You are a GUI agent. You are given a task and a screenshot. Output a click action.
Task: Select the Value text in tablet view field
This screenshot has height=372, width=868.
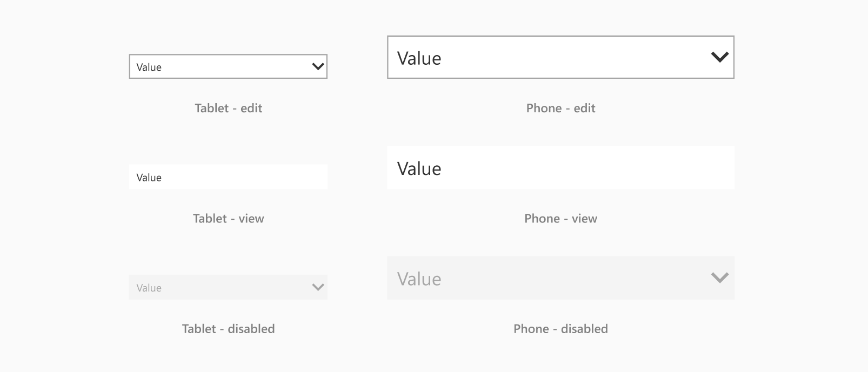pyautogui.click(x=149, y=178)
